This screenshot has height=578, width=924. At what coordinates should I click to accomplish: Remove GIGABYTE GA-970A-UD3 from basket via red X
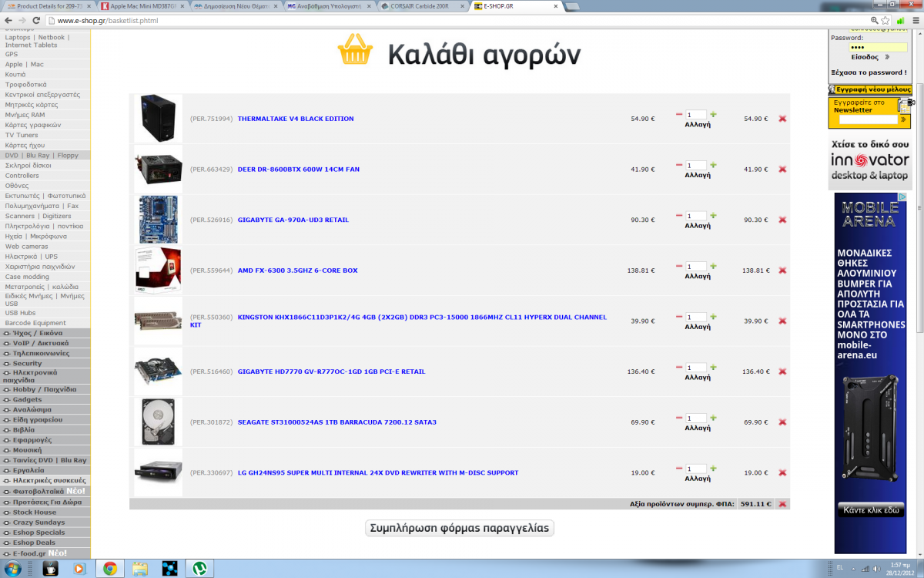click(782, 220)
